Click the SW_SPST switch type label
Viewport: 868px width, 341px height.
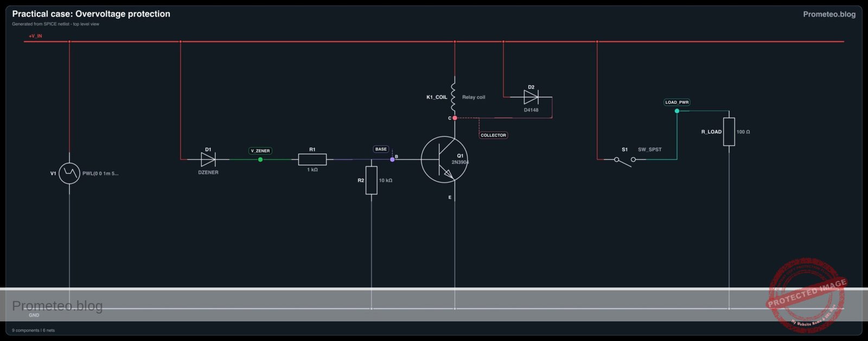(649, 150)
